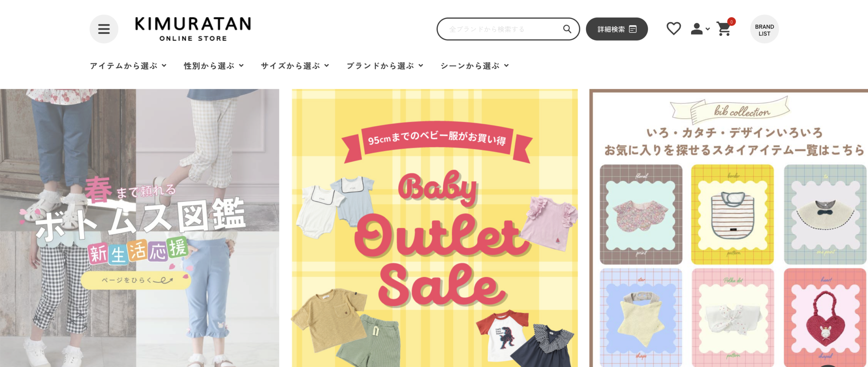Expand 性別から選ぶ menu

(x=214, y=66)
